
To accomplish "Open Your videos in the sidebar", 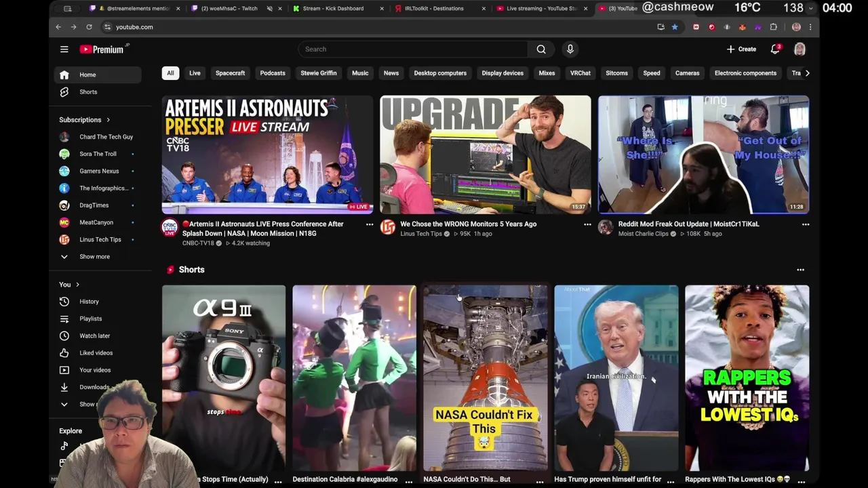I will [98, 370].
